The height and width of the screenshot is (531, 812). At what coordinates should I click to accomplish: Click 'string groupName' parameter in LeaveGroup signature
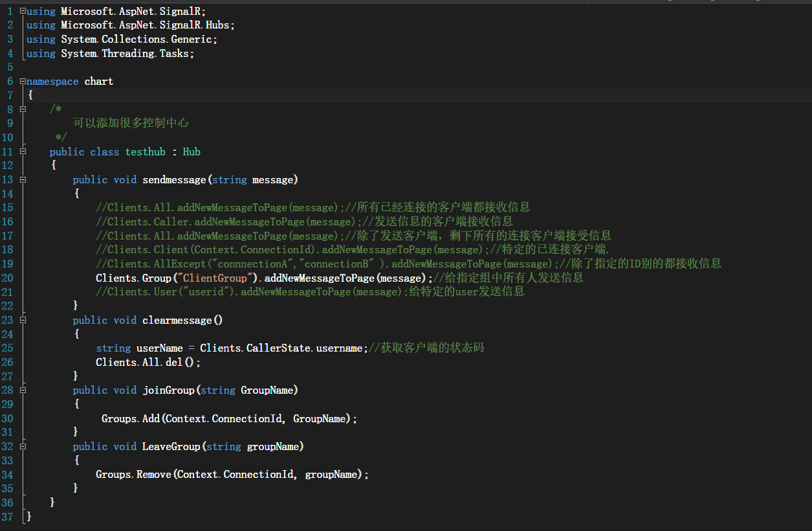tap(252, 447)
